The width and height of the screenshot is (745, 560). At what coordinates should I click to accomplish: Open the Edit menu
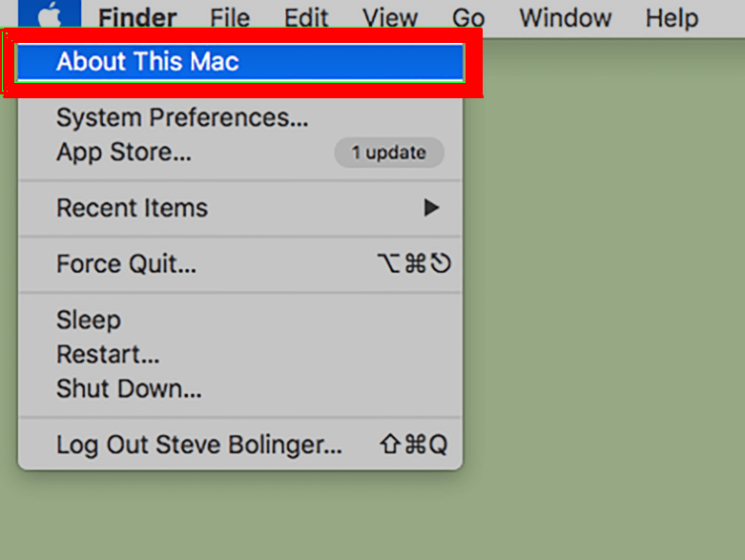306,18
